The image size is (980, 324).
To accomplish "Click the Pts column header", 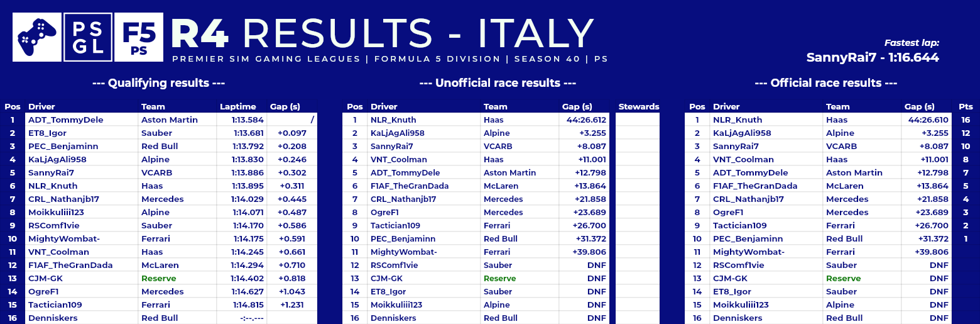I will pyautogui.click(x=966, y=106).
